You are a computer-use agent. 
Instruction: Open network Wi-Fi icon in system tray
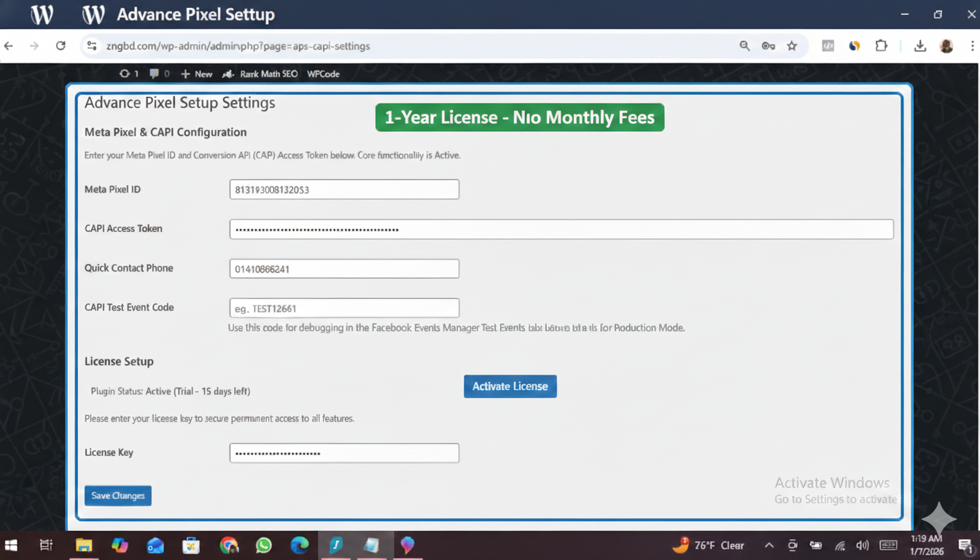point(840,545)
